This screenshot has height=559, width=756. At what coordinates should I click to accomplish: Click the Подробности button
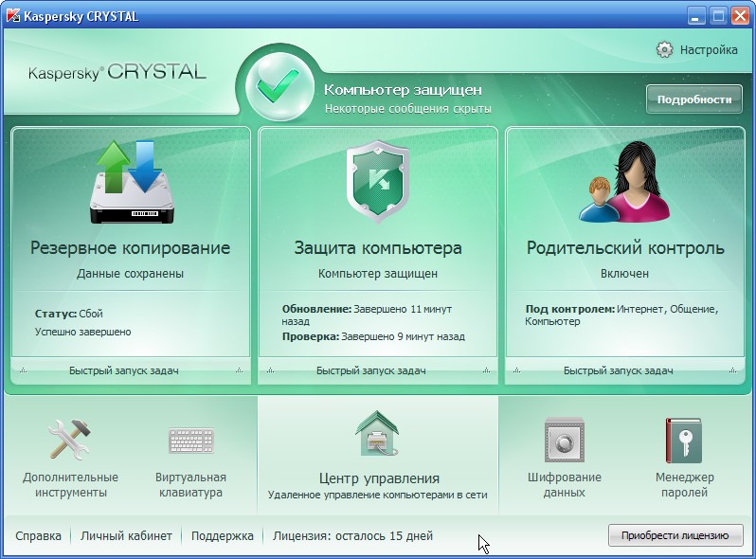coord(694,99)
